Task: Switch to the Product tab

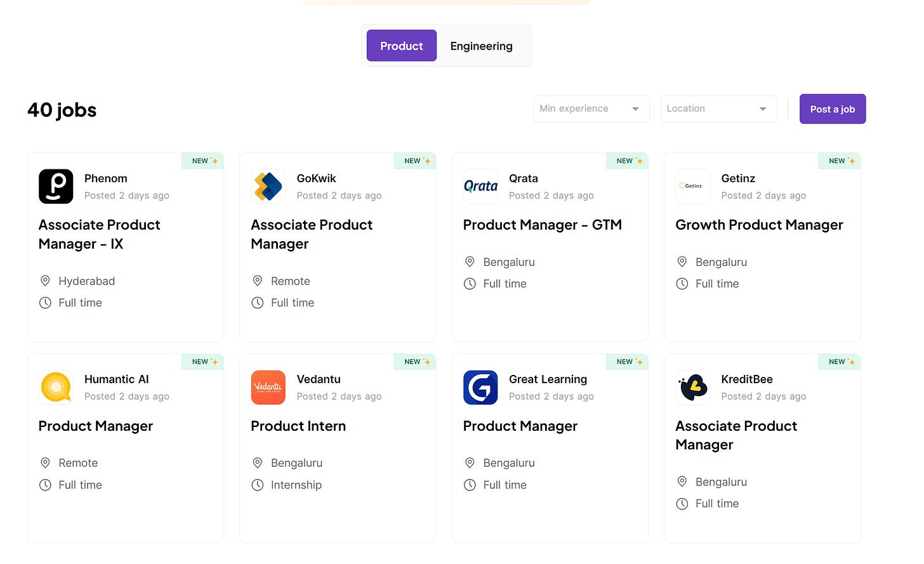Action: point(402,46)
